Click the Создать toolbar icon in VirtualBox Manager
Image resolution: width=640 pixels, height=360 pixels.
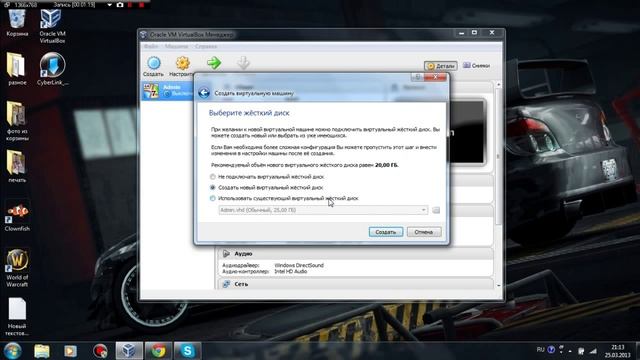tap(153, 66)
